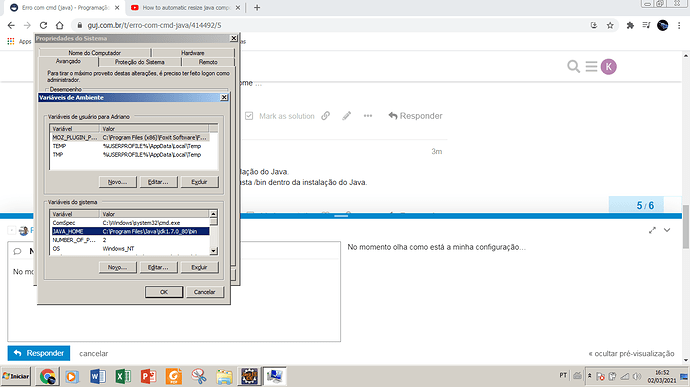
Task: Switch to the Hardware tab
Action: (x=193, y=53)
